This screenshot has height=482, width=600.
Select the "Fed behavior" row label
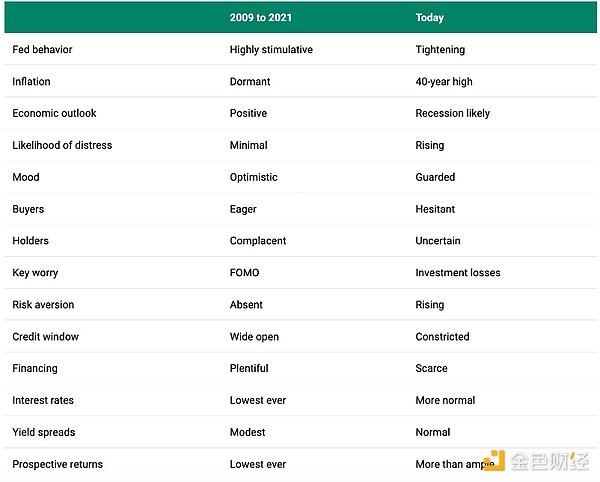pos(42,49)
